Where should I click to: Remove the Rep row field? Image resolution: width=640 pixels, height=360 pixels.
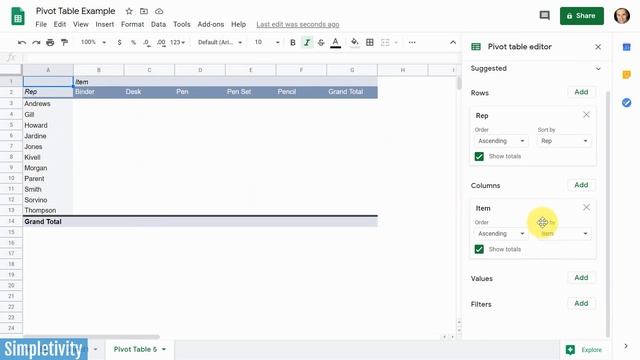point(586,115)
